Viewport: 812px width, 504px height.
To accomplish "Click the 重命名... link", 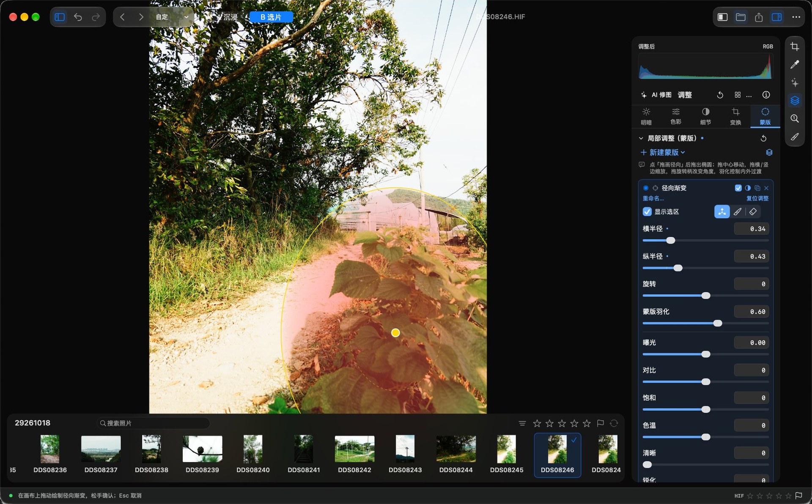I will click(653, 198).
